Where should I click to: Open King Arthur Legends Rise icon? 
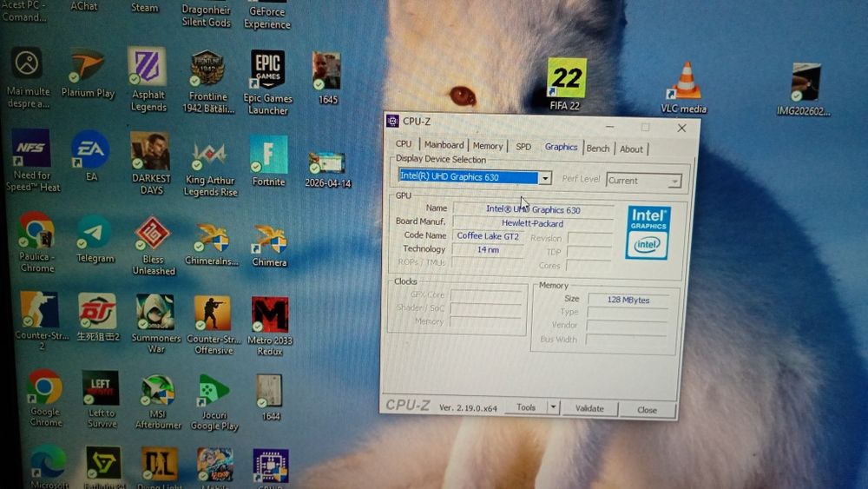[210, 169]
